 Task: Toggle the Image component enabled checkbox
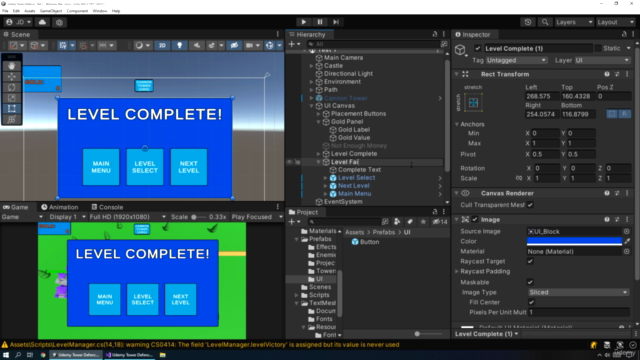pyautogui.click(x=475, y=220)
